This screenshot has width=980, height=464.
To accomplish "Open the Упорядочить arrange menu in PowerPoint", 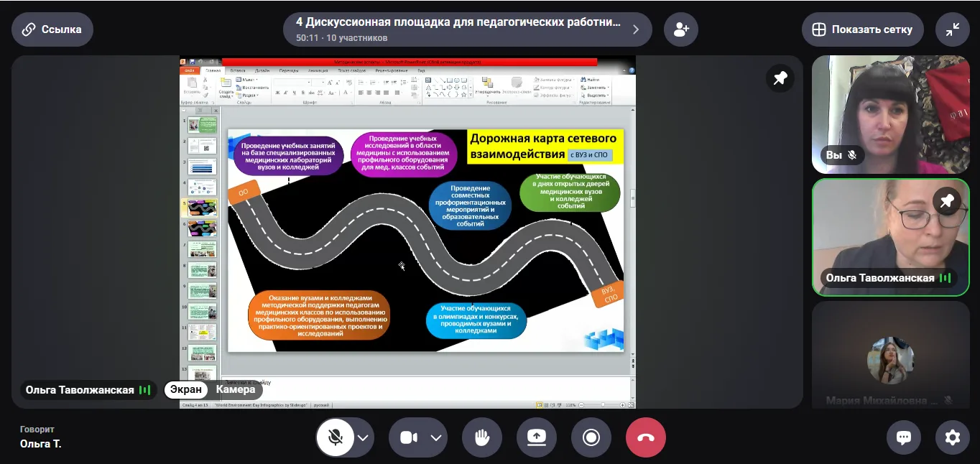I will 487,86.
